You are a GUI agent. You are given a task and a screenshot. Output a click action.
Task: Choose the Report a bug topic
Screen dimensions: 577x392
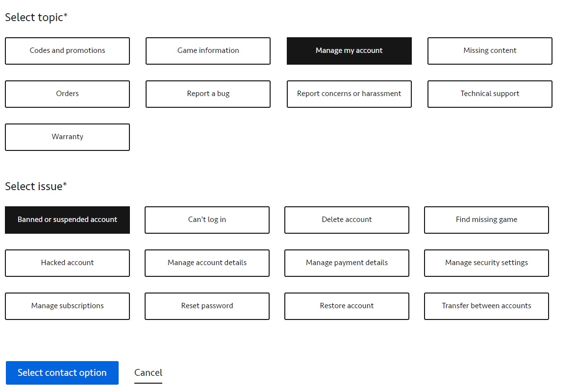coord(208,94)
